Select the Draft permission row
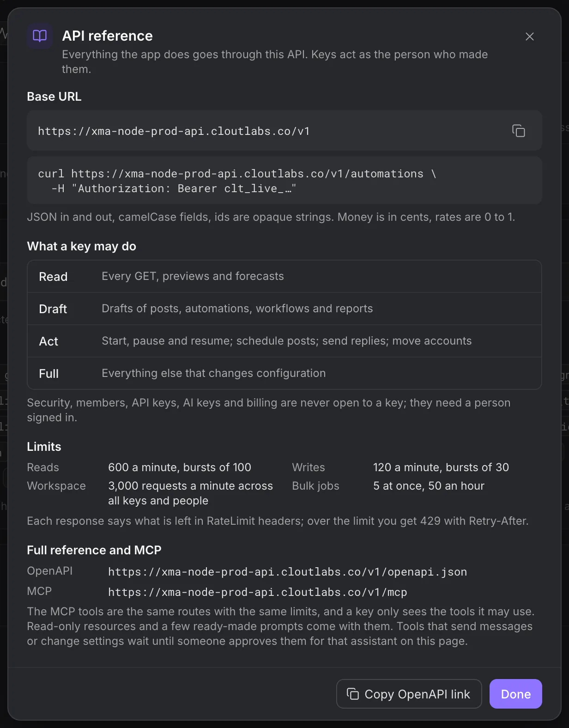The width and height of the screenshot is (569, 728). 284,309
